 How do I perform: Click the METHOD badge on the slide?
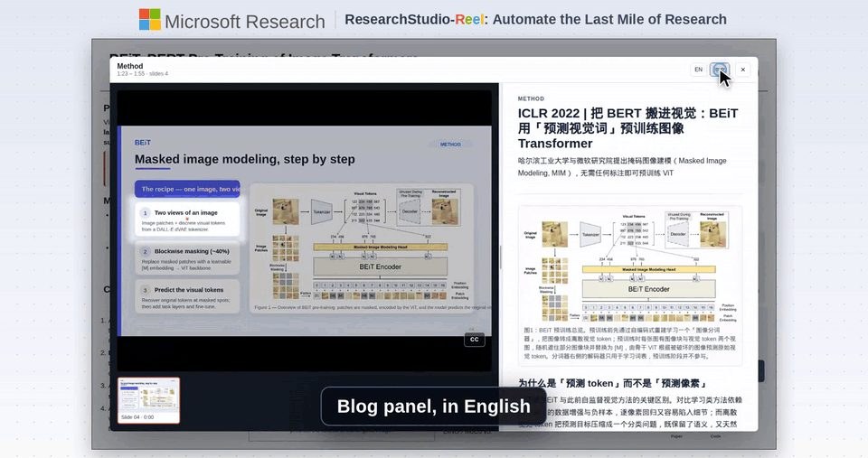pyautogui.click(x=450, y=145)
